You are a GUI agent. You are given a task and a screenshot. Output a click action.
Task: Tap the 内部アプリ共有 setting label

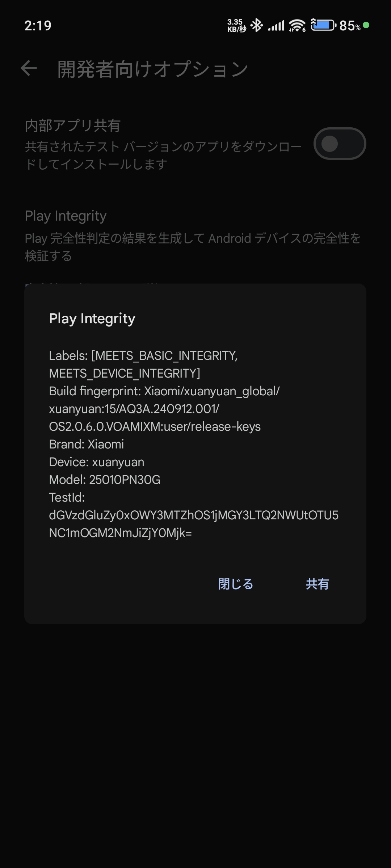(x=72, y=125)
